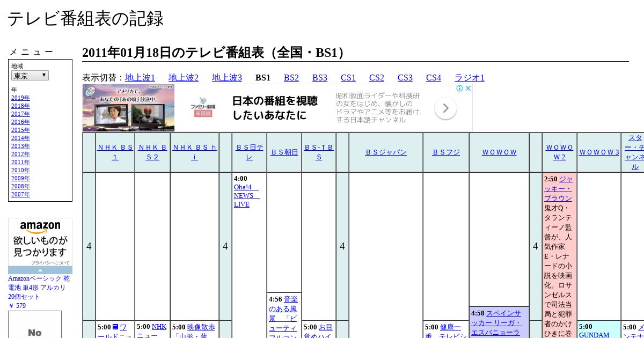Screen dimensions: 644x338
Task: Open the ワールドニュース program on BS1
Action: tap(115, 332)
